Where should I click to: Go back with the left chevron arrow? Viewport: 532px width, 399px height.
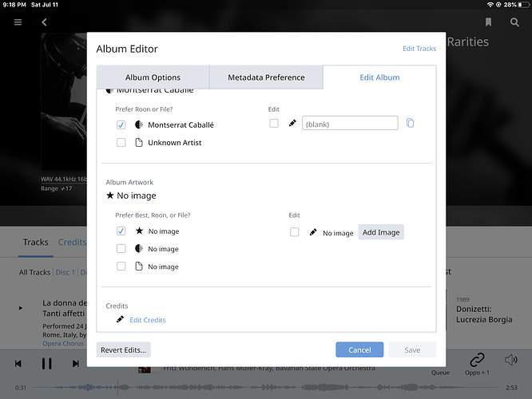coord(44,22)
